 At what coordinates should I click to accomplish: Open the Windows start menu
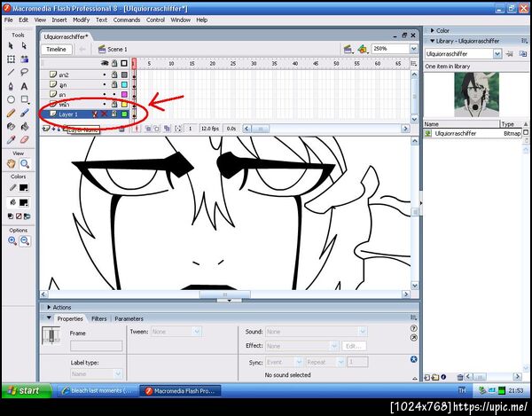point(27,390)
